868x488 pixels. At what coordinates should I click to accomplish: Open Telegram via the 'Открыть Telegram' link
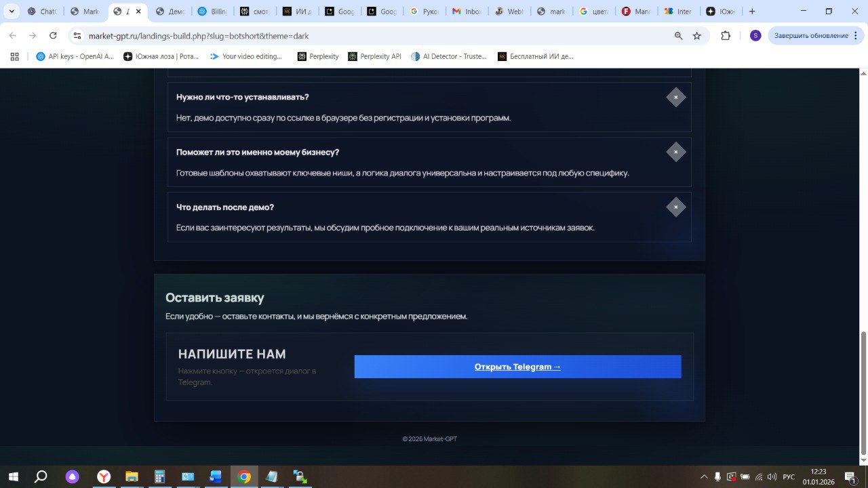(x=517, y=366)
